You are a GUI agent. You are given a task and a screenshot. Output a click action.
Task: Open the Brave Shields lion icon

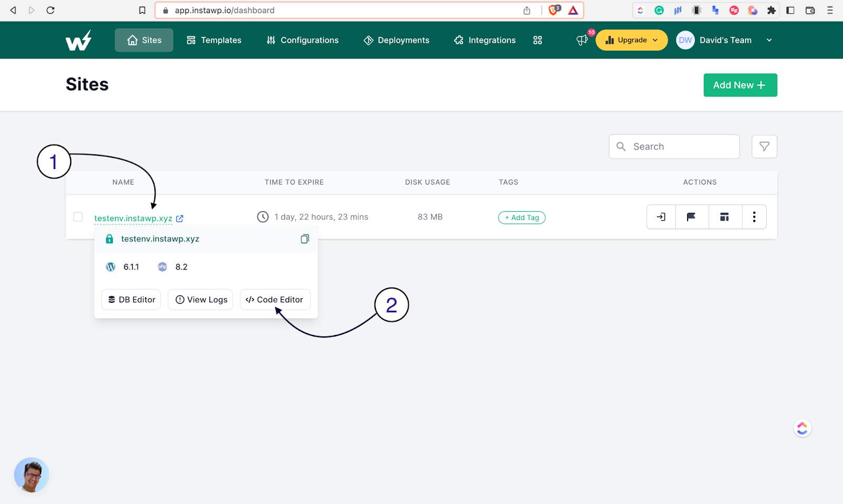click(x=554, y=10)
